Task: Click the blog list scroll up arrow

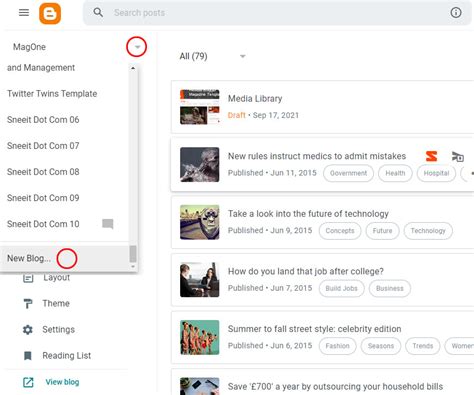Action: 133,68
